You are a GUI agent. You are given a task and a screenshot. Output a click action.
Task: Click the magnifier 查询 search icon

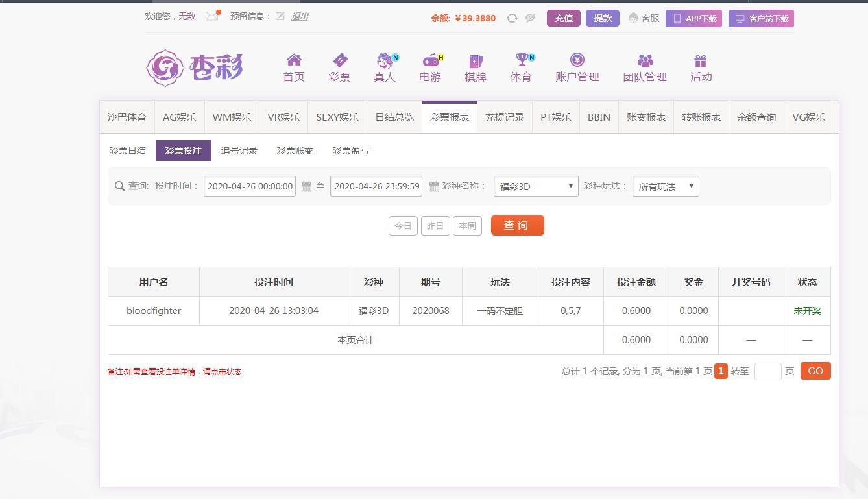(x=119, y=186)
